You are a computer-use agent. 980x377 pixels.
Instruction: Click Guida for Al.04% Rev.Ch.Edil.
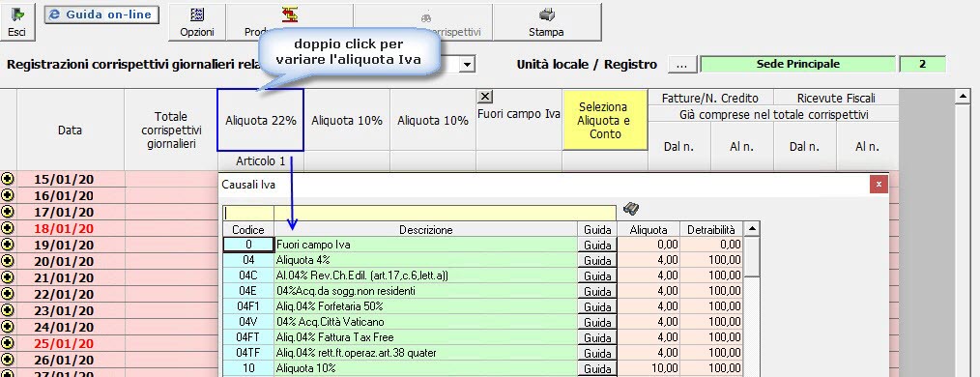(597, 275)
